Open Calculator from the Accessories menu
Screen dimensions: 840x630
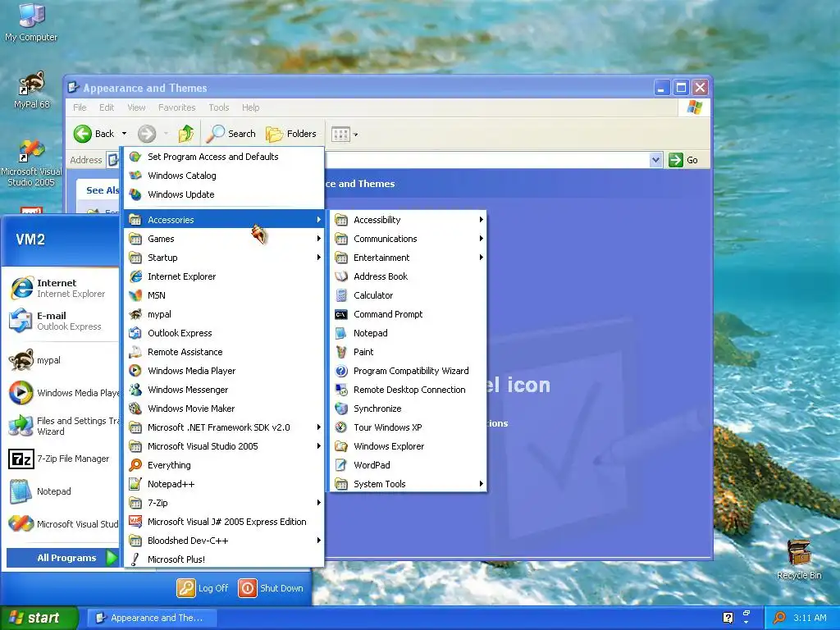tap(408, 295)
